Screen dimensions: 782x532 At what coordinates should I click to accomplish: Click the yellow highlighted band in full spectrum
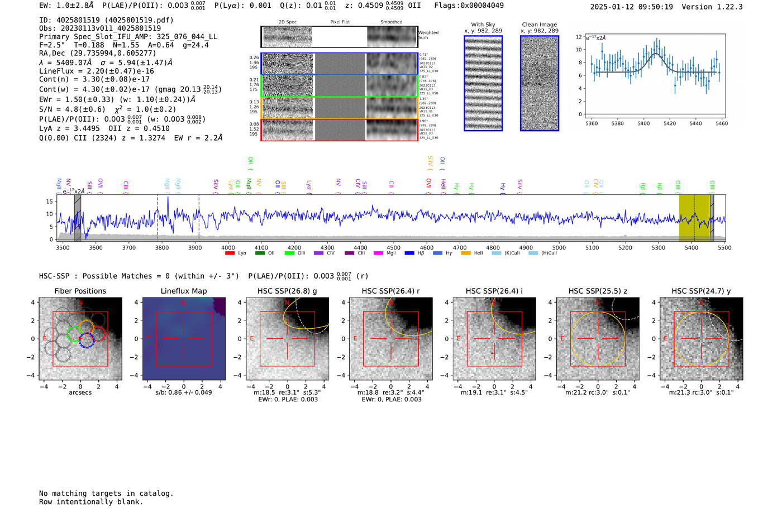click(x=694, y=218)
